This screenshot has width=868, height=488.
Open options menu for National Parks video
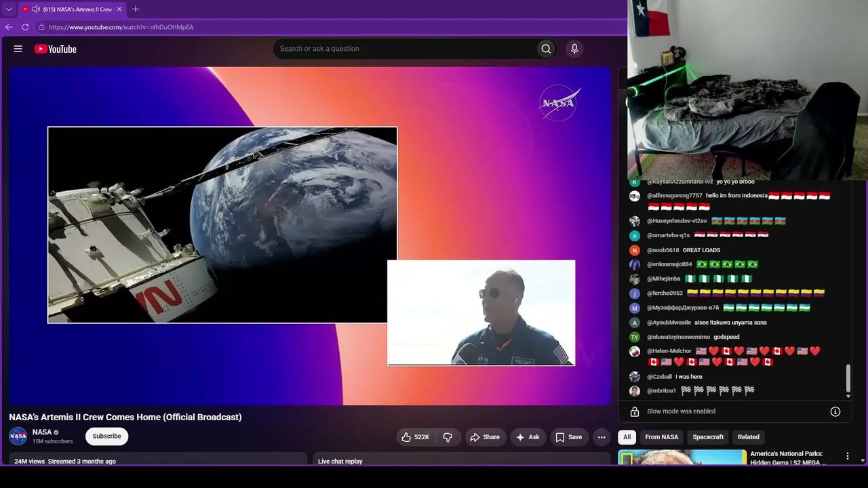[847, 456]
